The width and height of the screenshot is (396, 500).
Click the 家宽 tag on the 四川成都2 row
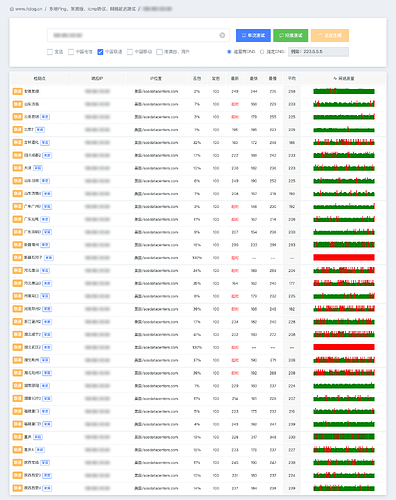point(47,155)
